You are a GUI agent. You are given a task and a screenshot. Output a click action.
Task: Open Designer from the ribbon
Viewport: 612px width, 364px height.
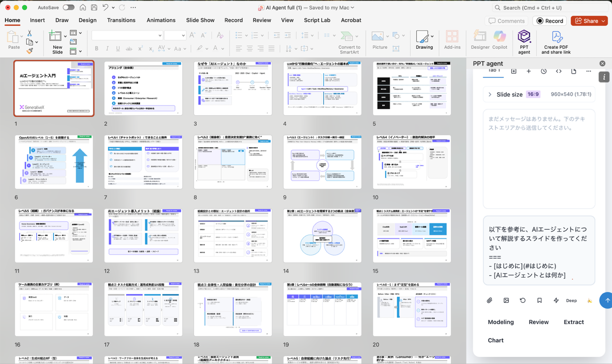(480, 40)
